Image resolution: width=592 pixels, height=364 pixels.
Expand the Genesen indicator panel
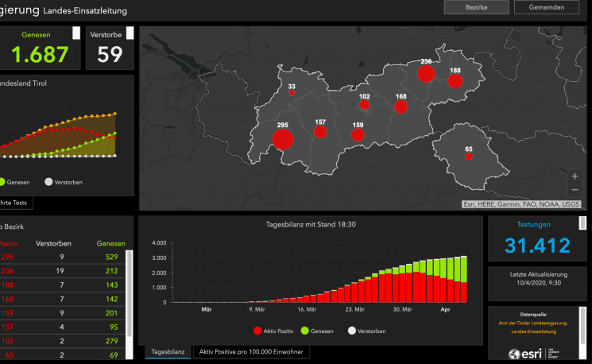(x=75, y=33)
